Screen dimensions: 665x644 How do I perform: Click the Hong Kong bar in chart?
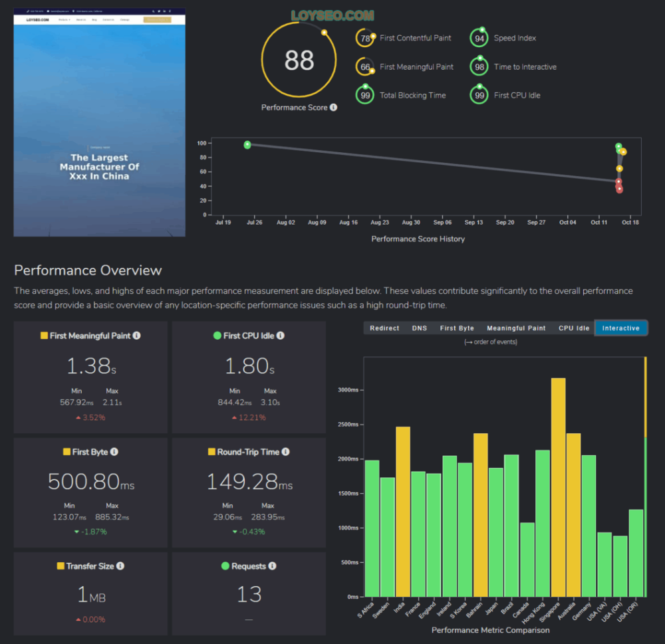pos(543,524)
